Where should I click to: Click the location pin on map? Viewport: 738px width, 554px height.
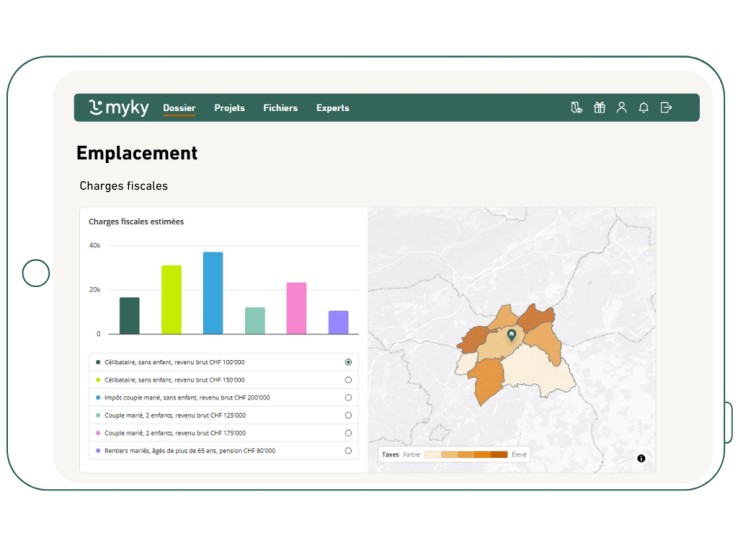tap(511, 336)
